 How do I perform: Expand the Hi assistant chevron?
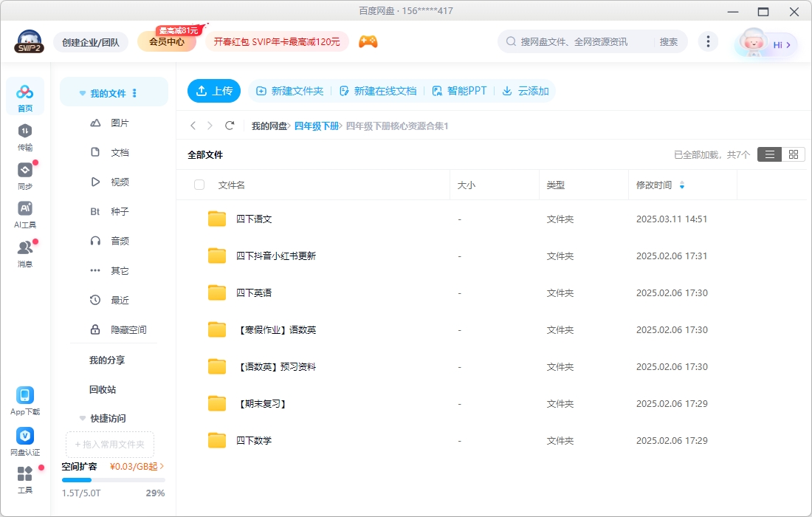coord(788,45)
